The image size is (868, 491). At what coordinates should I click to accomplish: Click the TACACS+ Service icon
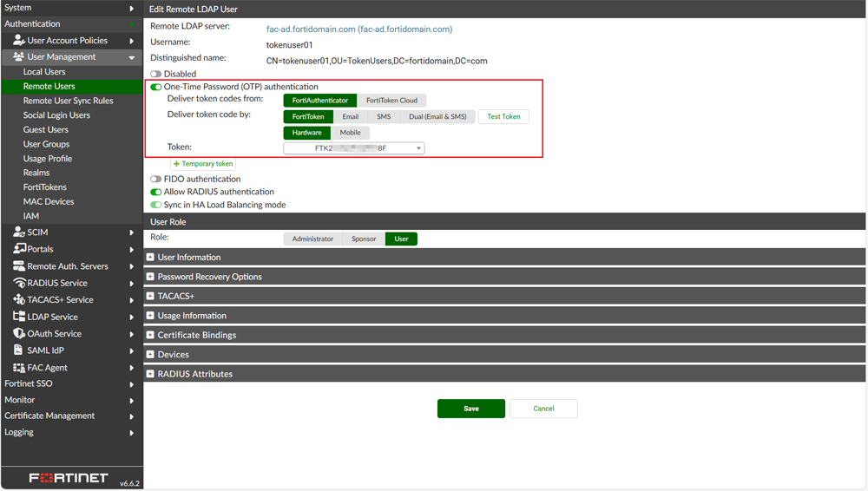tap(18, 300)
